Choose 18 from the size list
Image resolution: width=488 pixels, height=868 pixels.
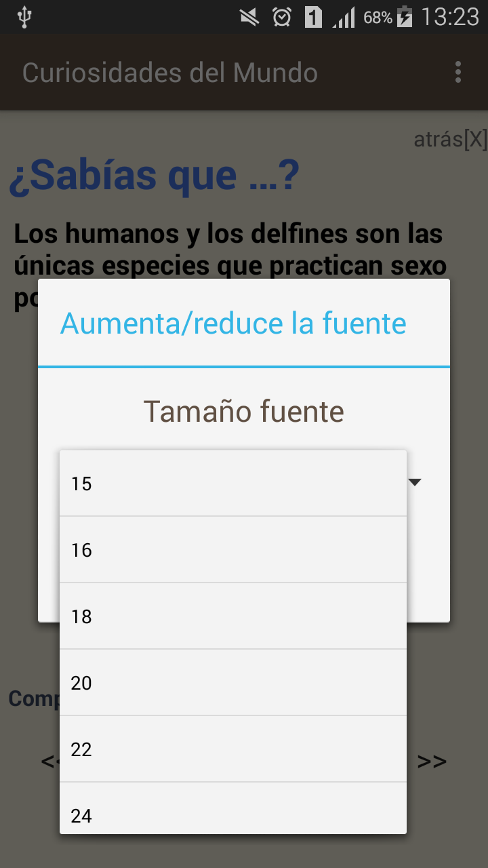[233, 616]
